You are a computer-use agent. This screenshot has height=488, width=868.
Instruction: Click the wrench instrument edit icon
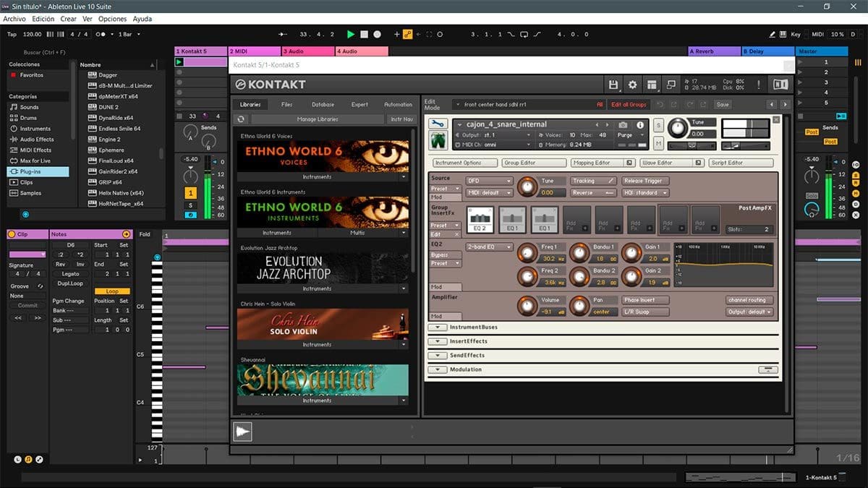pyautogui.click(x=438, y=124)
